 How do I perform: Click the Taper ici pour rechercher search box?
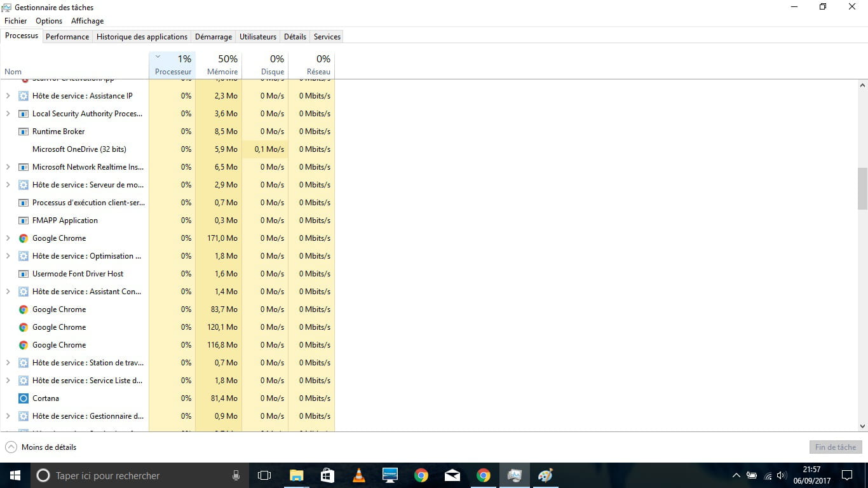[140, 475]
